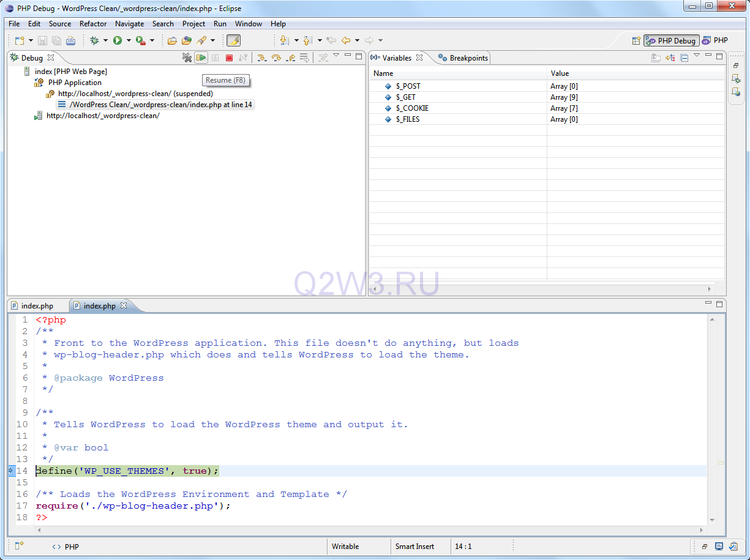Open dropdown next to Debug bug icon
Screen dimensions: 750x560
tap(105, 40)
